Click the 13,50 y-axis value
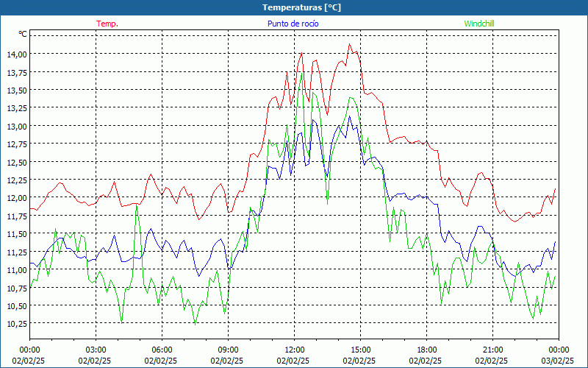The width and height of the screenshot is (588, 368). tap(17, 91)
